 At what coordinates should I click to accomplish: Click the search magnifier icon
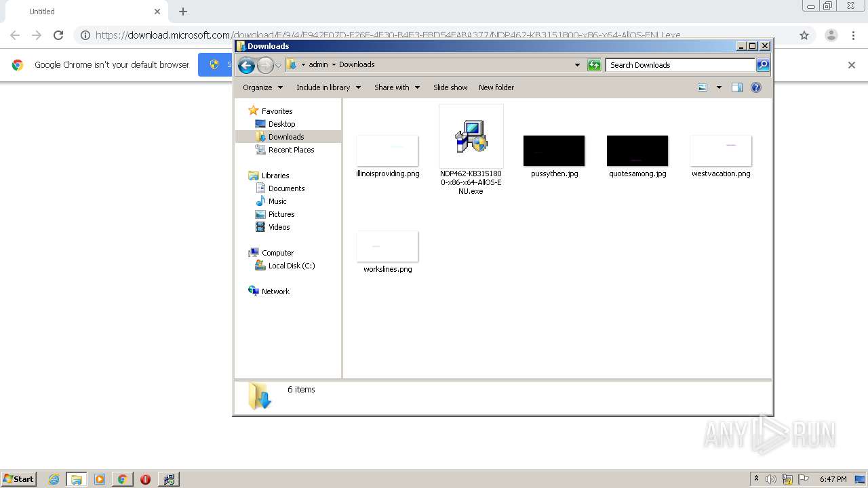(763, 65)
